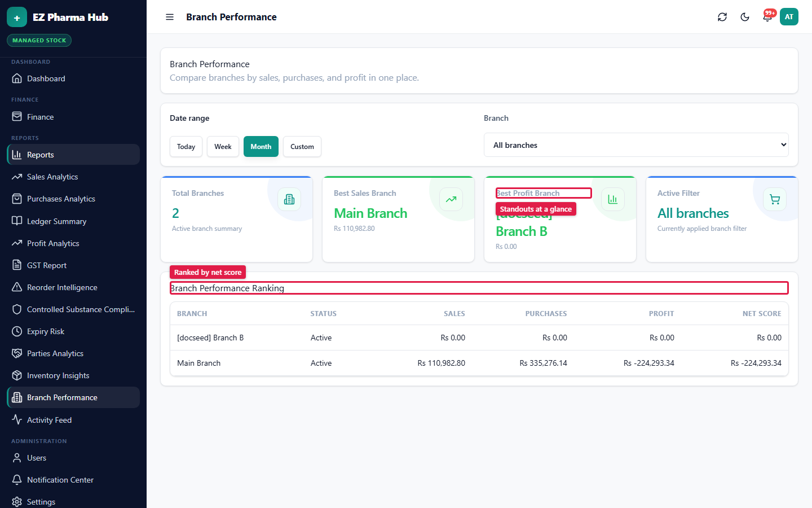Click the Finance card icon
Viewport: 812px width, 508px height.
17,117
